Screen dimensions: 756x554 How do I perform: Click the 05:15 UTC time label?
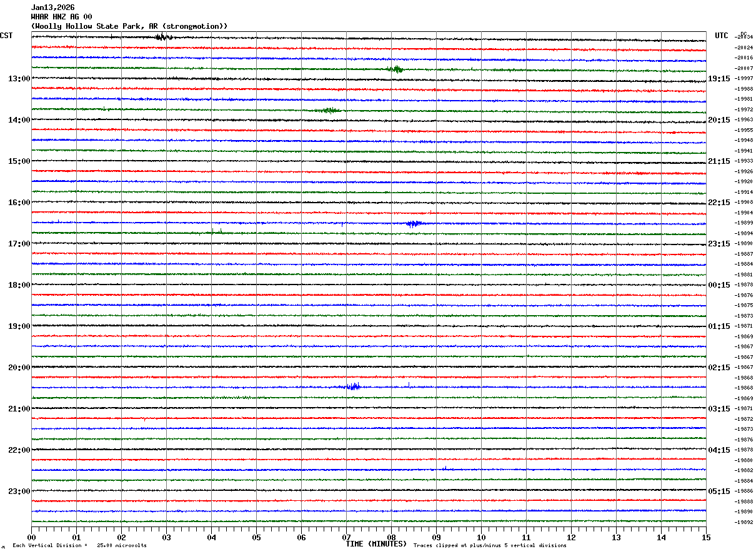(x=719, y=491)
